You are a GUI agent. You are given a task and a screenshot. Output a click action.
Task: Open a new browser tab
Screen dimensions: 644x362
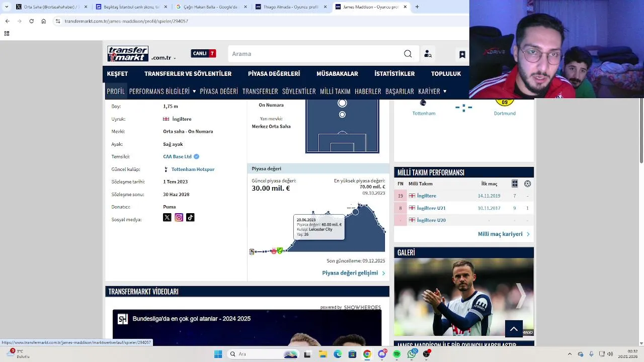(417, 7)
